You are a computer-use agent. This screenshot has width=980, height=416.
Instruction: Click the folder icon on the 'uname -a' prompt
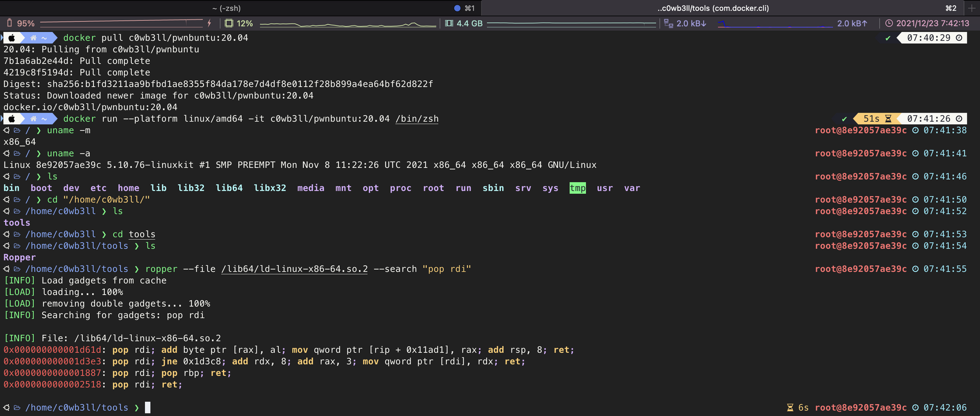coord(17,153)
